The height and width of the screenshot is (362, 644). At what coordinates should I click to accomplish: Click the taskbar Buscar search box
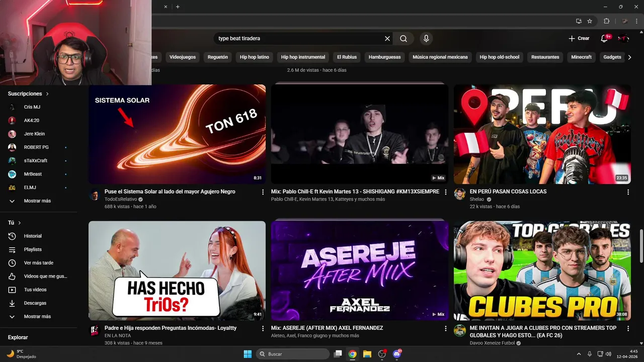293,354
